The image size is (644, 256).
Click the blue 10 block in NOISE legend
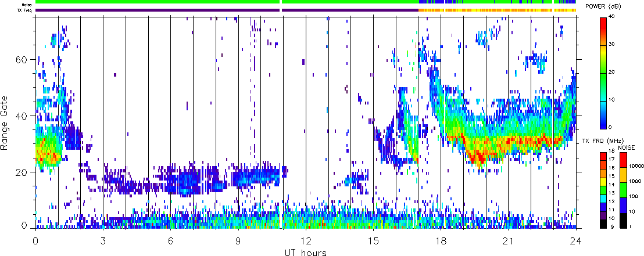click(x=624, y=205)
